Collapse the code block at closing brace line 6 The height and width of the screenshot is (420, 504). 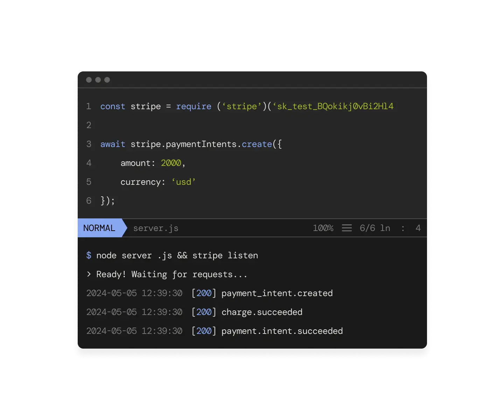click(107, 201)
